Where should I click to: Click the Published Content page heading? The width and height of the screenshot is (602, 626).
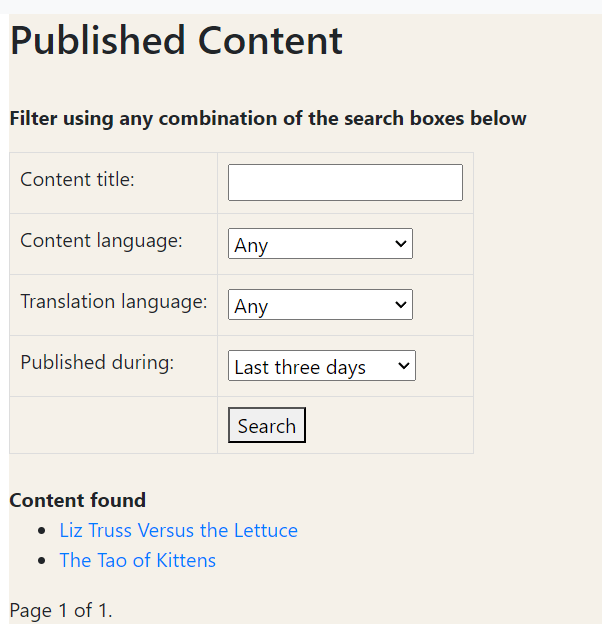(x=176, y=41)
